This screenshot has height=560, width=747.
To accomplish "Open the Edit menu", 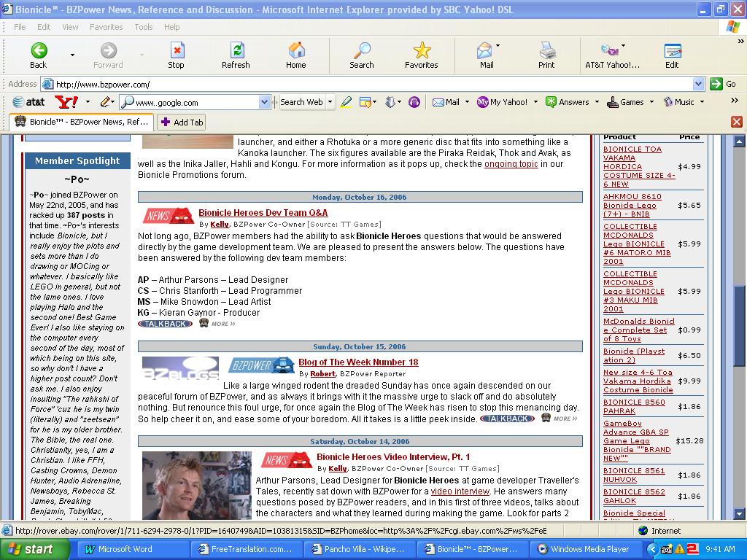I will (x=44, y=27).
